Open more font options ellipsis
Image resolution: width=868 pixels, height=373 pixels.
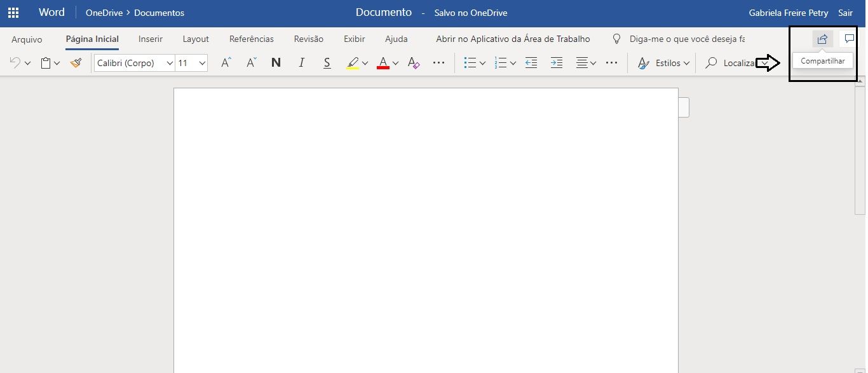[x=438, y=63]
